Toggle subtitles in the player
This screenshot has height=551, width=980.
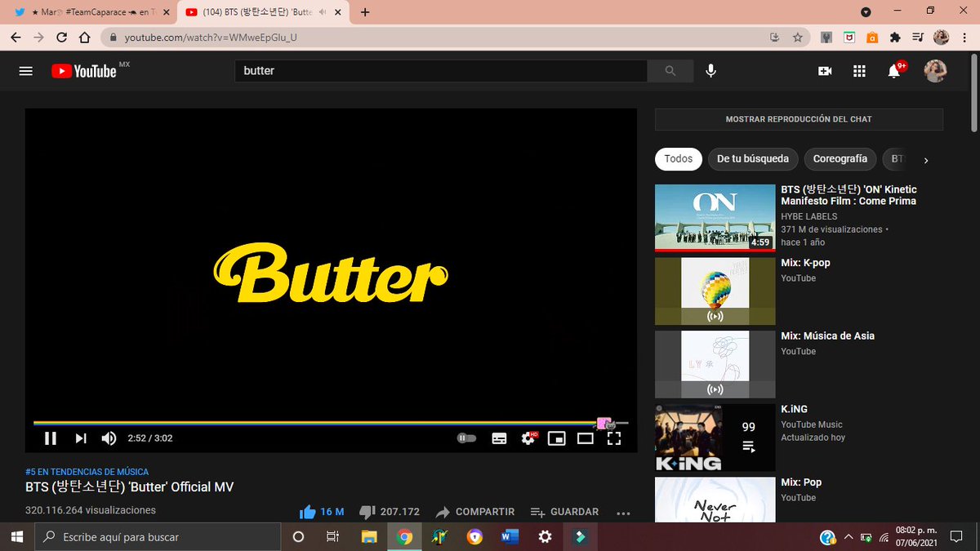pos(499,438)
